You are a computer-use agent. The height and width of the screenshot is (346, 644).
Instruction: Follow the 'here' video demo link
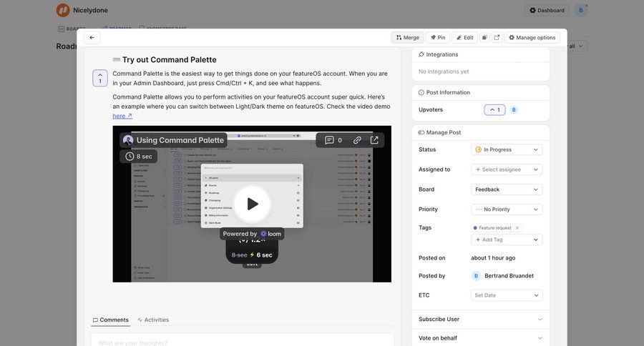click(x=122, y=116)
